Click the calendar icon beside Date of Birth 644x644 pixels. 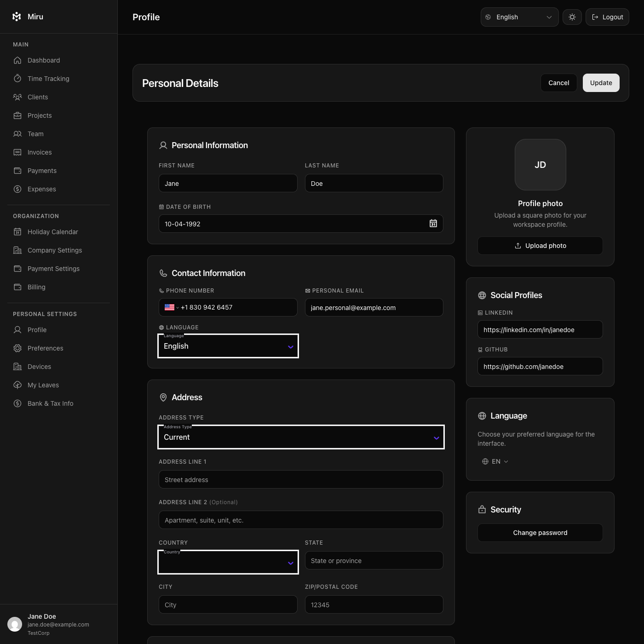pos(433,224)
